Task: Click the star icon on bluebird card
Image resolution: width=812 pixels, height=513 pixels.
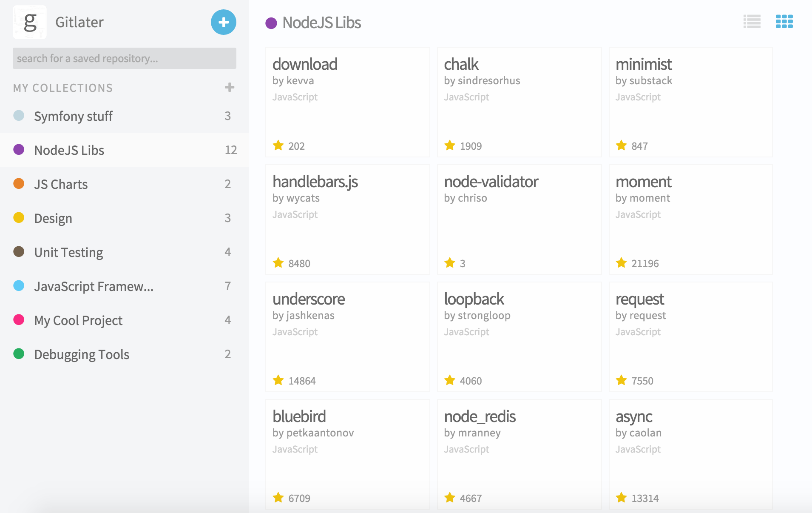Action: [278, 498]
